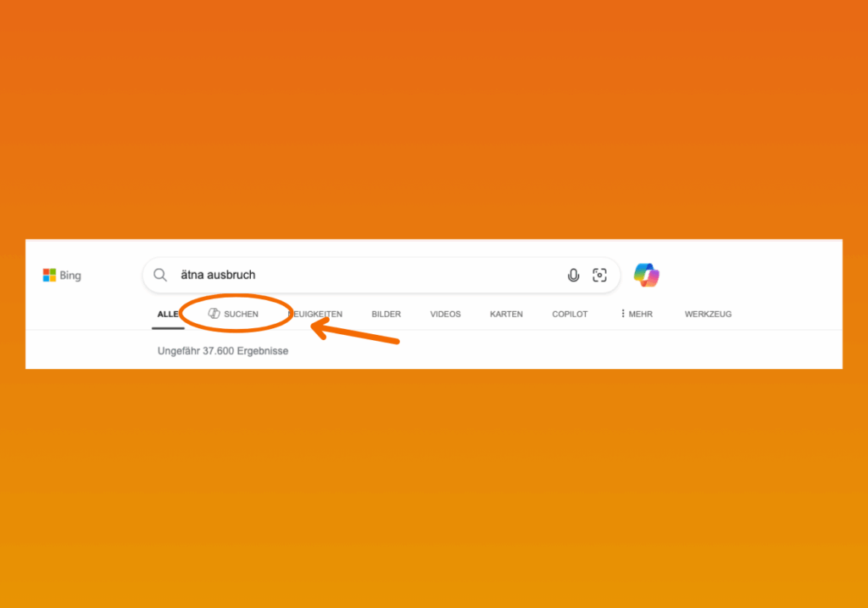
Task: Click the Bing wordmark text
Action: 70,276
